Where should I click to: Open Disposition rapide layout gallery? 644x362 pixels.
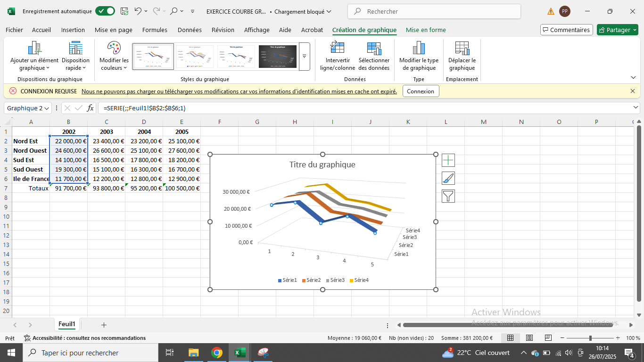tap(75, 56)
